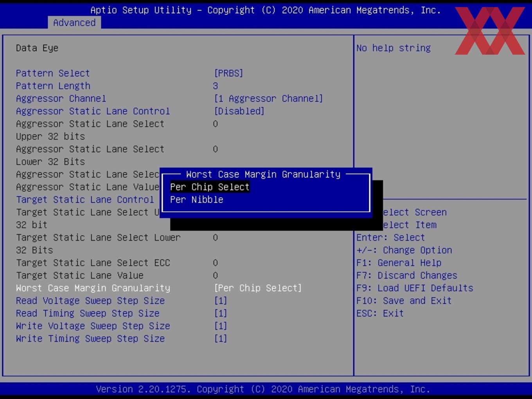532x399 pixels.
Task: Click F1: General Help hint
Action: tap(399, 263)
